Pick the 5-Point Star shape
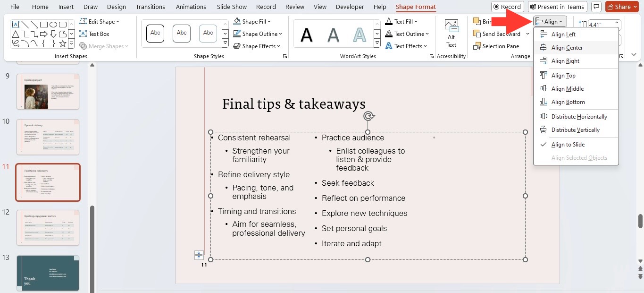Image resolution: width=644 pixels, height=293 pixels. pyautogui.click(x=62, y=43)
